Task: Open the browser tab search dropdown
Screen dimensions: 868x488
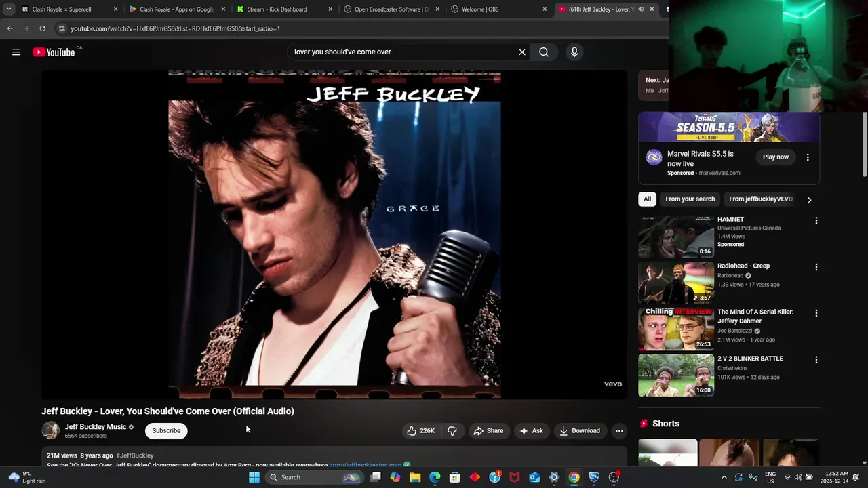Action: point(8,9)
